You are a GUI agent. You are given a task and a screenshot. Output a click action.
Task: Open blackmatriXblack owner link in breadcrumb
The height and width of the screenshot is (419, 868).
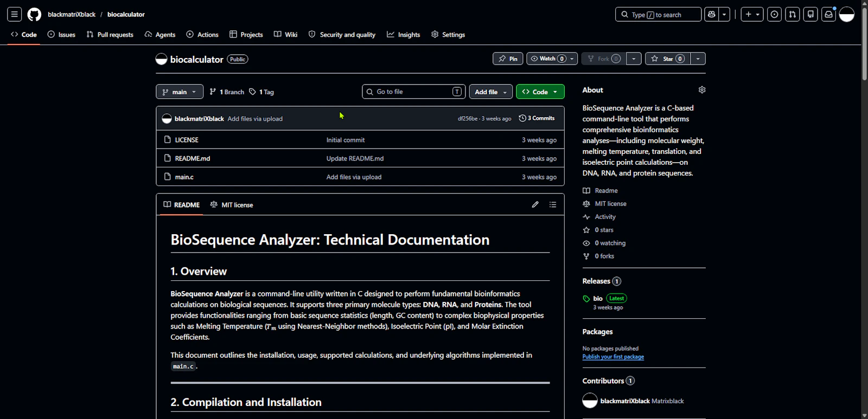coord(72,15)
